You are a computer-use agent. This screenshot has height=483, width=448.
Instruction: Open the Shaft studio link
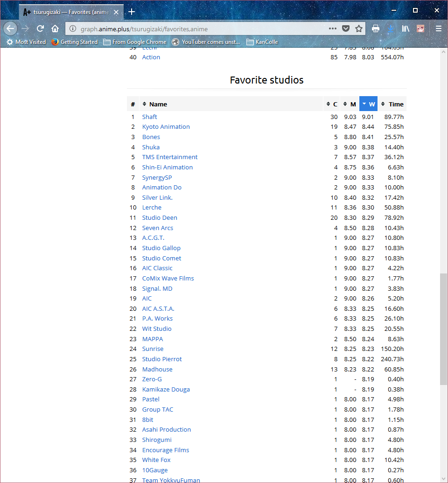coord(149,117)
